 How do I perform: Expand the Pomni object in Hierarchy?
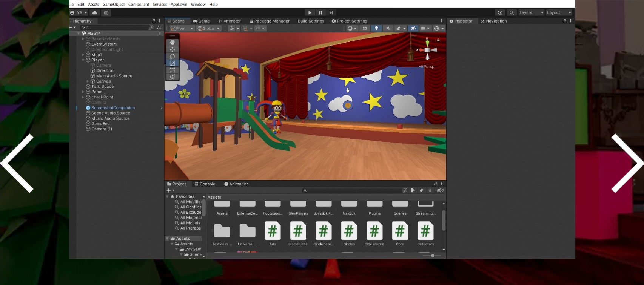[83, 92]
